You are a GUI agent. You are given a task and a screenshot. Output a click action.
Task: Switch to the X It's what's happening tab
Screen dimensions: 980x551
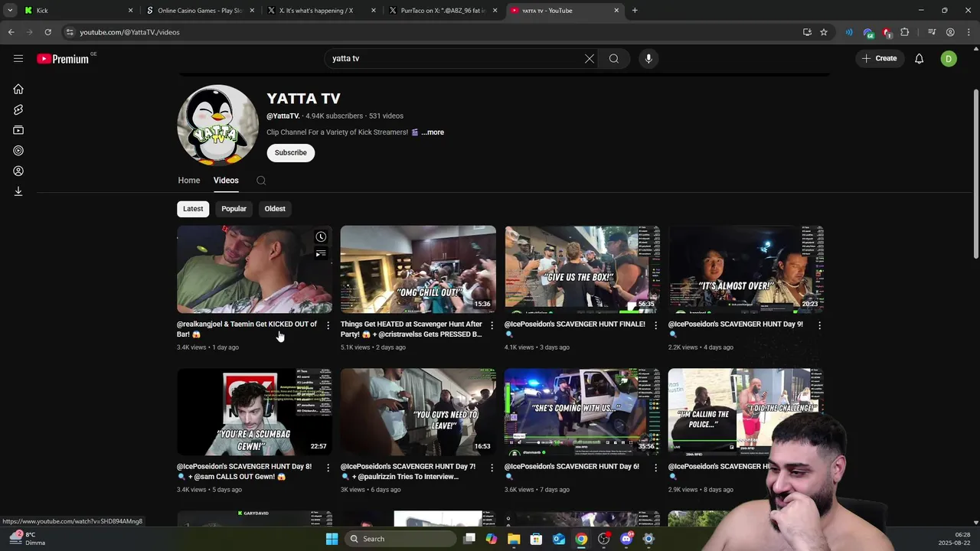pos(321,11)
